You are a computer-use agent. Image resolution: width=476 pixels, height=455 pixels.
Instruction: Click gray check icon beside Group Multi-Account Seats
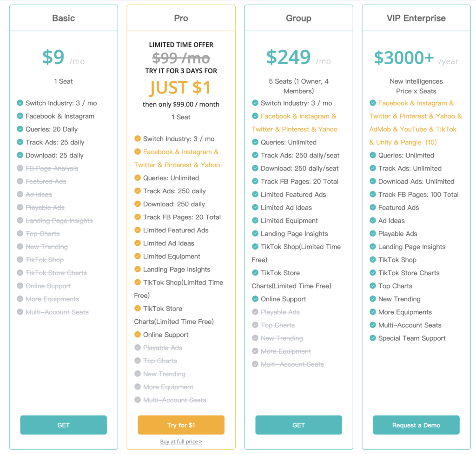255,364
